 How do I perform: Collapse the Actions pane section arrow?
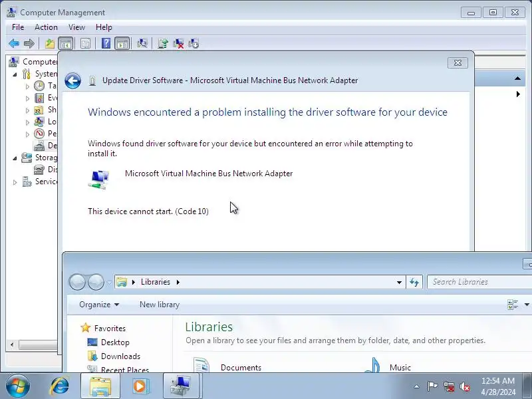(517, 78)
